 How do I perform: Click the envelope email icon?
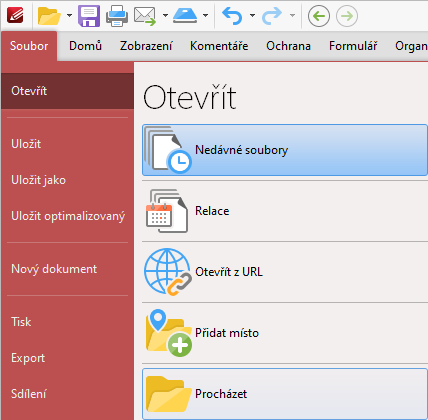[145, 16]
